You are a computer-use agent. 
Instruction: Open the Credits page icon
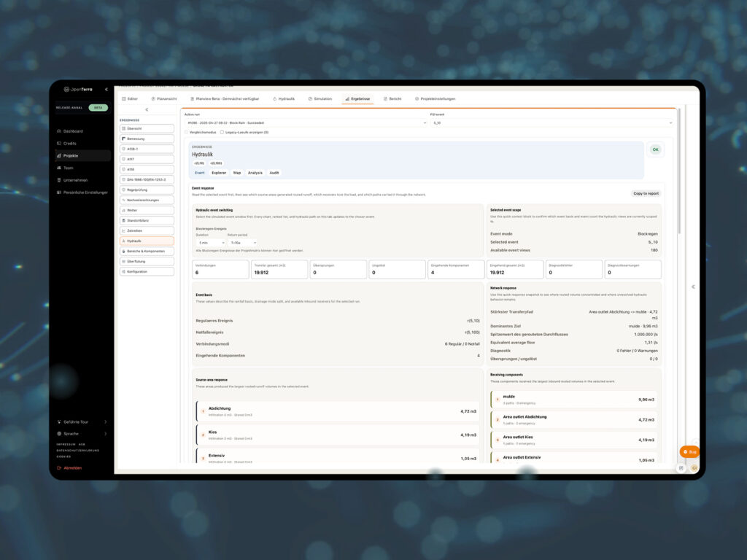(59, 144)
